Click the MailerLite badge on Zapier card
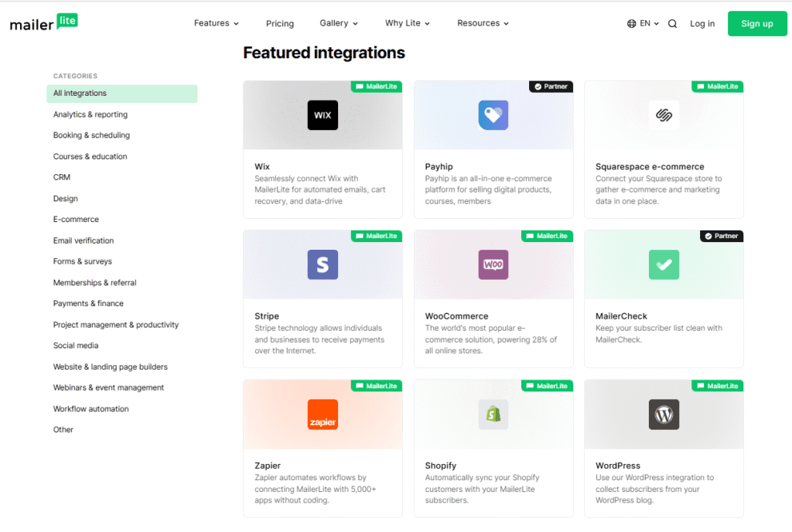Viewport: 792px width, 532px height. tap(377, 386)
